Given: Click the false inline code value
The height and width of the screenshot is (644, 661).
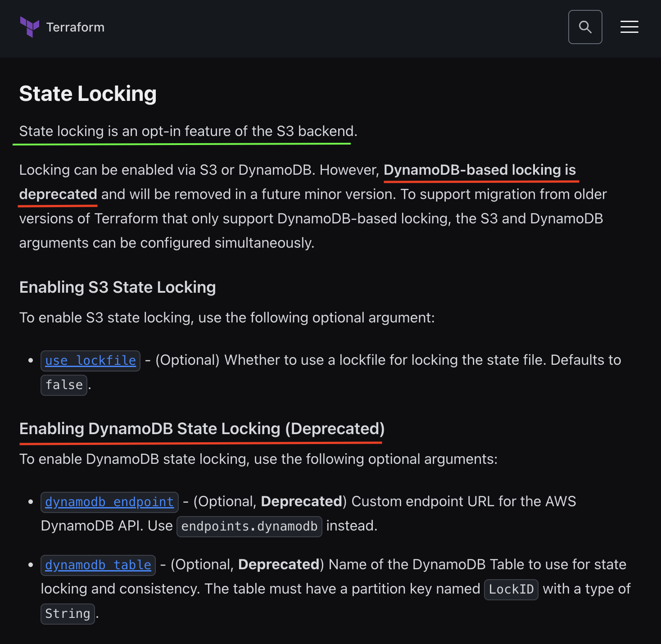Looking at the screenshot, I should pos(64,385).
